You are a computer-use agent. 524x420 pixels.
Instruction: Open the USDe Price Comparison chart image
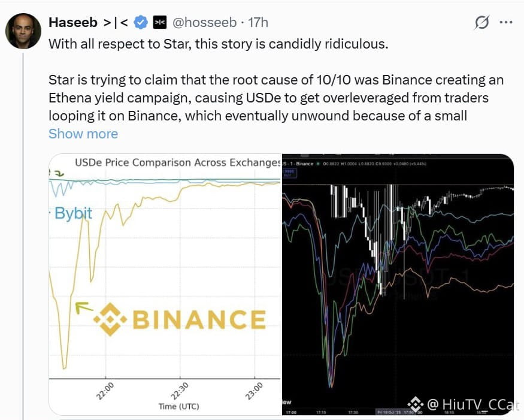(x=165, y=284)
